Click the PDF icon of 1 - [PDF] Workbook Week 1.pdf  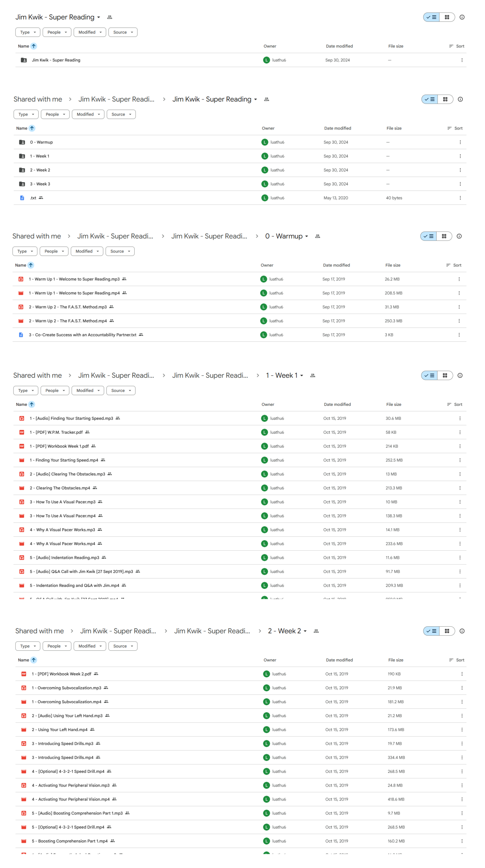point(22,446)
